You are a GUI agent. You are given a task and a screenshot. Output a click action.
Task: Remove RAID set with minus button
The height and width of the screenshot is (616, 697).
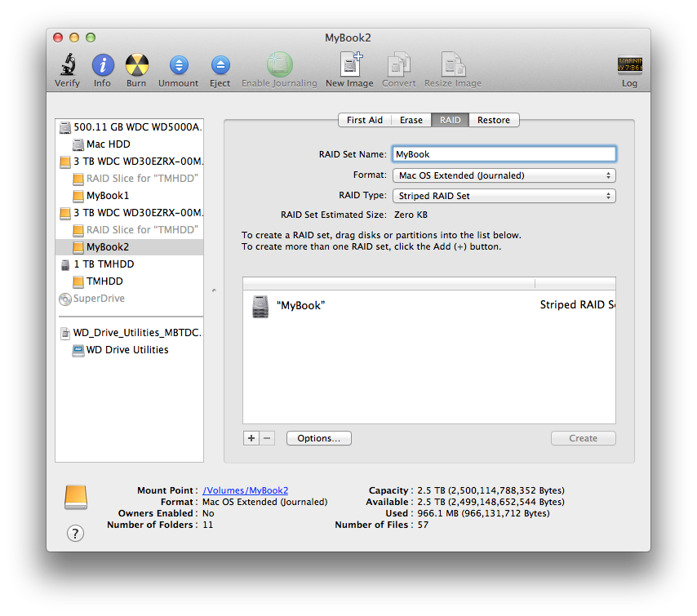(267, 438)
